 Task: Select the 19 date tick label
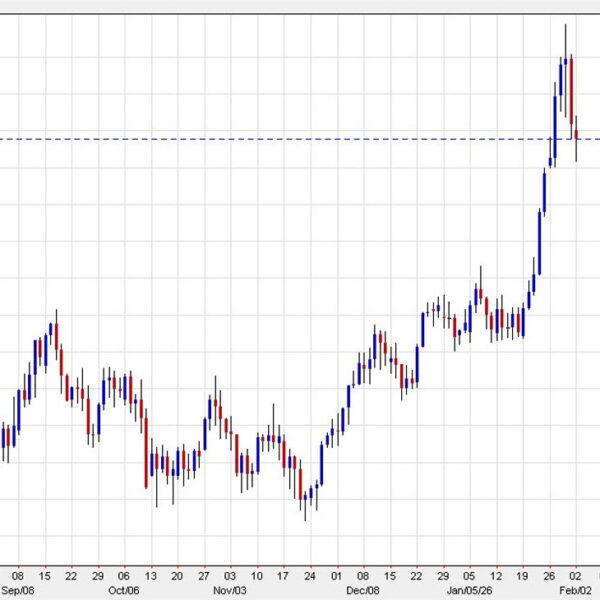522,576
